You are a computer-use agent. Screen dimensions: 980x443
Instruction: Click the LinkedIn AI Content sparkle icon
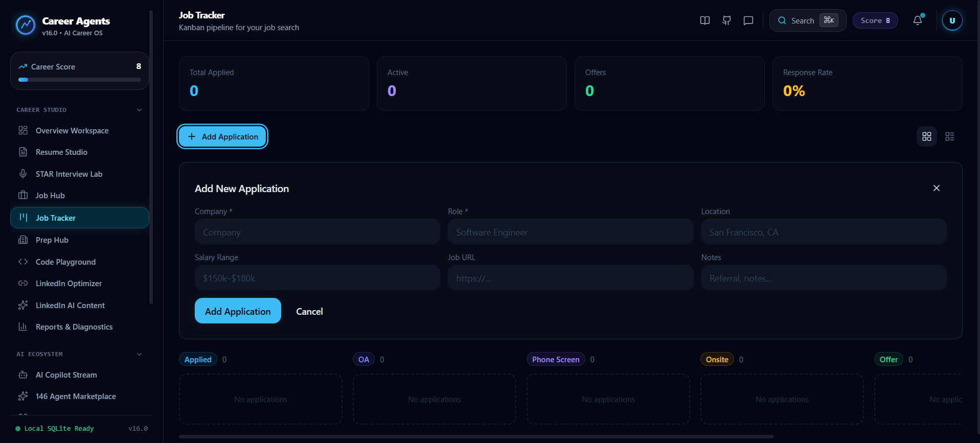[23, 305]
